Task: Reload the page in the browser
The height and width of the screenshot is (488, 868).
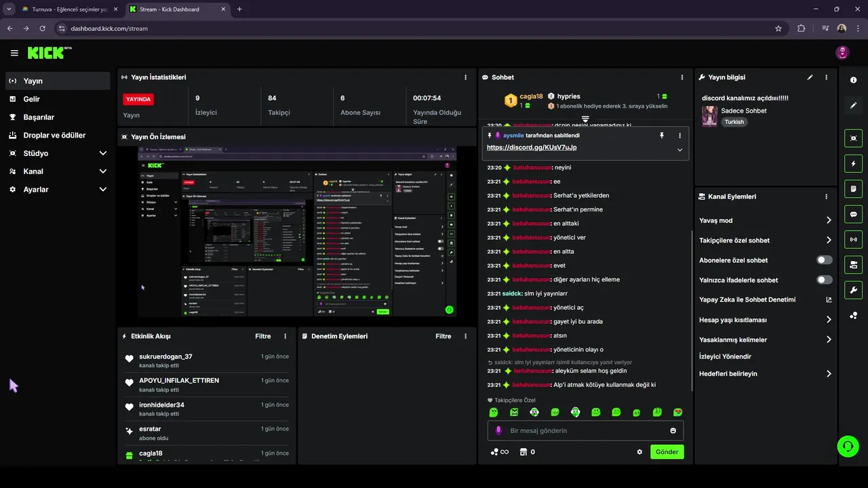Action: (42, 28)
